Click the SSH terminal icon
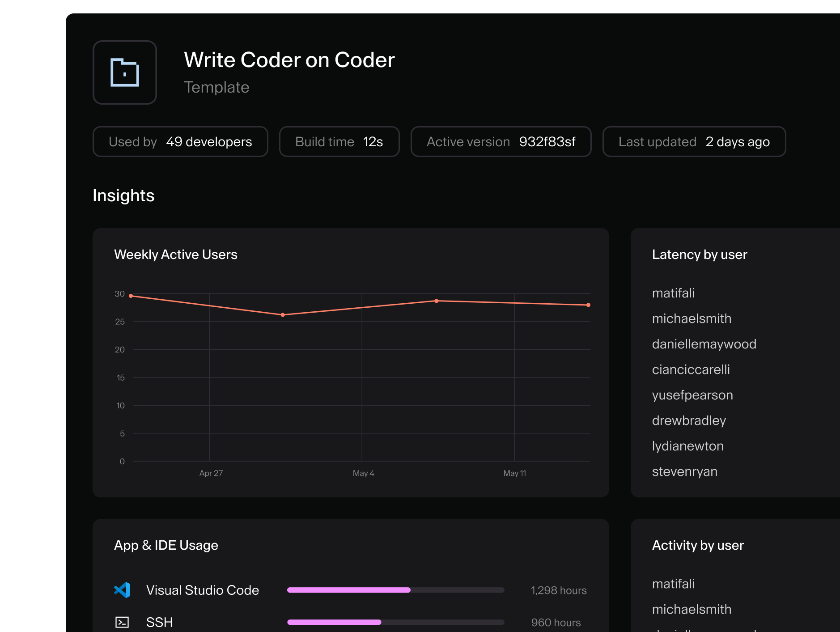The height and width of the screenshot is (632, 840). coord(122,622)
